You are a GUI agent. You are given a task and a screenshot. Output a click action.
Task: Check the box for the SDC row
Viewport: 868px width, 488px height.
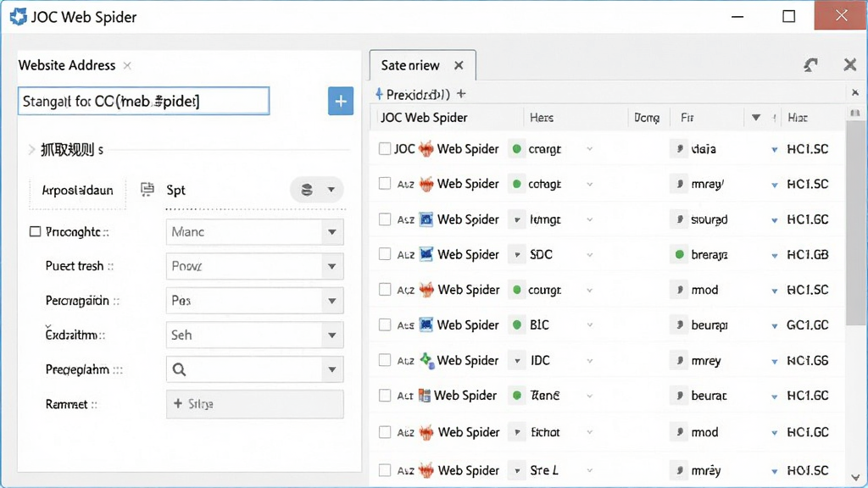click(x=385, y=254)
